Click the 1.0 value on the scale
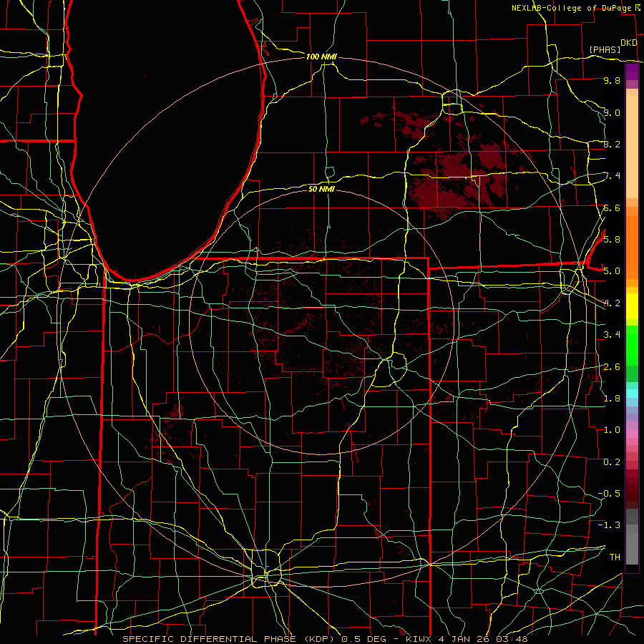 [612, 429]
